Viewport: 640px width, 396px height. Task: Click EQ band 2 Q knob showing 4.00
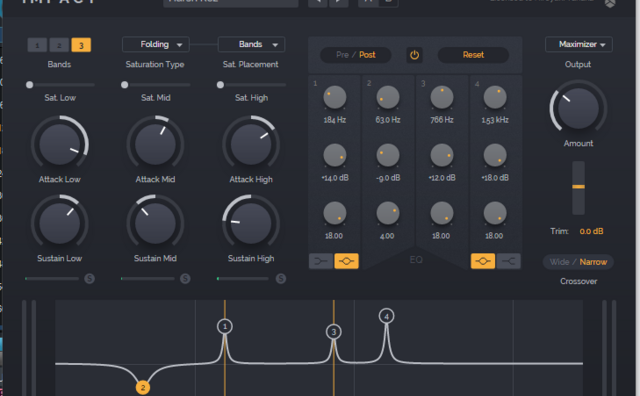click(x=388, y=213)
